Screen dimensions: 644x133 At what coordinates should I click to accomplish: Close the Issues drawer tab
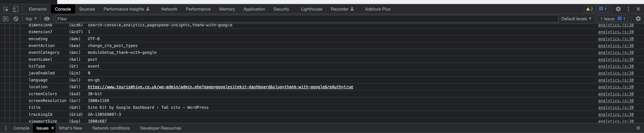coord(52,128)
